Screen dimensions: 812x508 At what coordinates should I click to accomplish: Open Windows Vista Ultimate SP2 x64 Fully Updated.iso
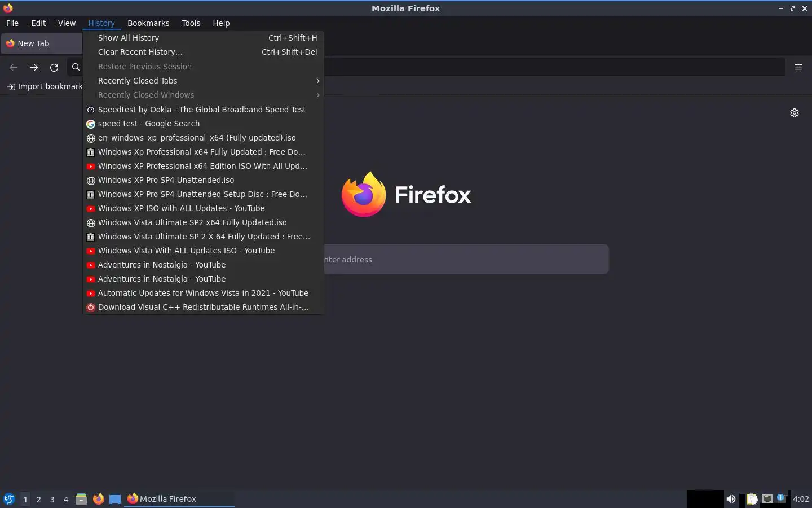point(203,222)
